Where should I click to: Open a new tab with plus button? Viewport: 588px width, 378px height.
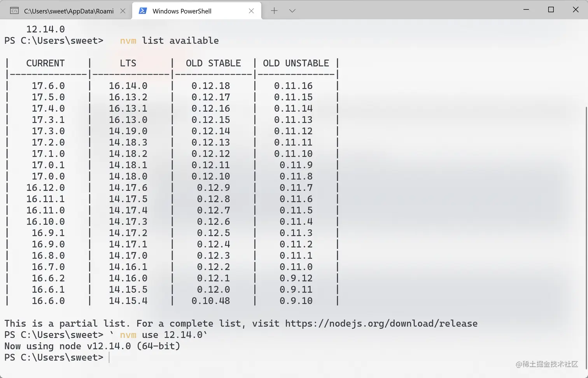click(274, 11)
